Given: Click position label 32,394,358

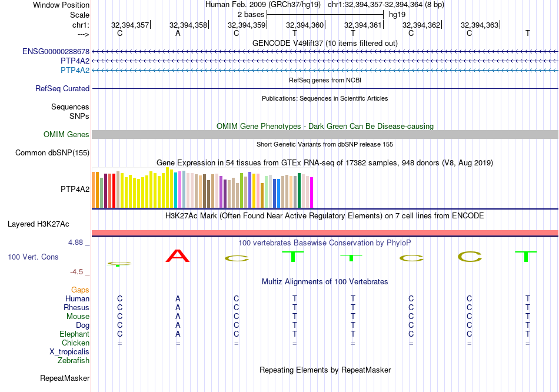Looking at the screenshot, I should (188, 25).
